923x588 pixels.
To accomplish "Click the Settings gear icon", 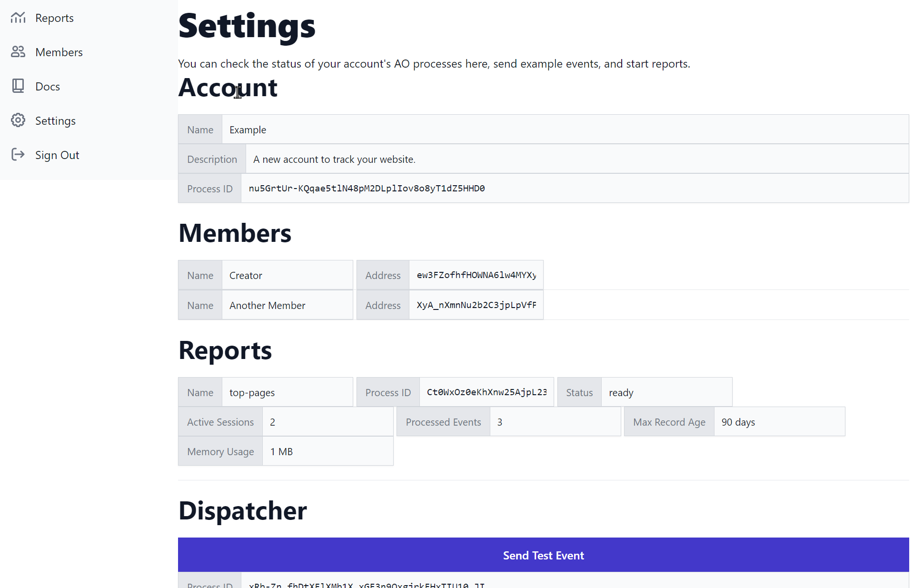I will click(18, 120).
